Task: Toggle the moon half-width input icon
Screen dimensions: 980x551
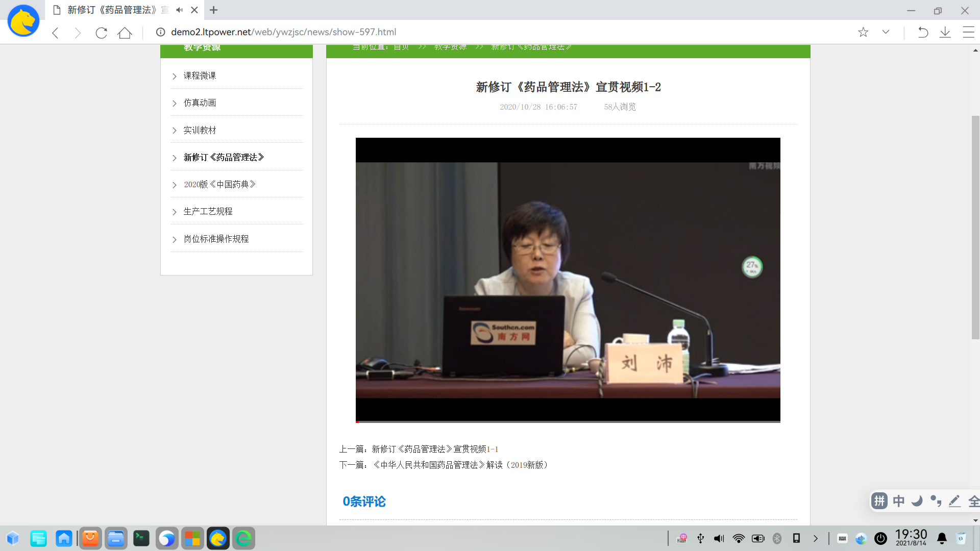Action: (x=917, y=501)
